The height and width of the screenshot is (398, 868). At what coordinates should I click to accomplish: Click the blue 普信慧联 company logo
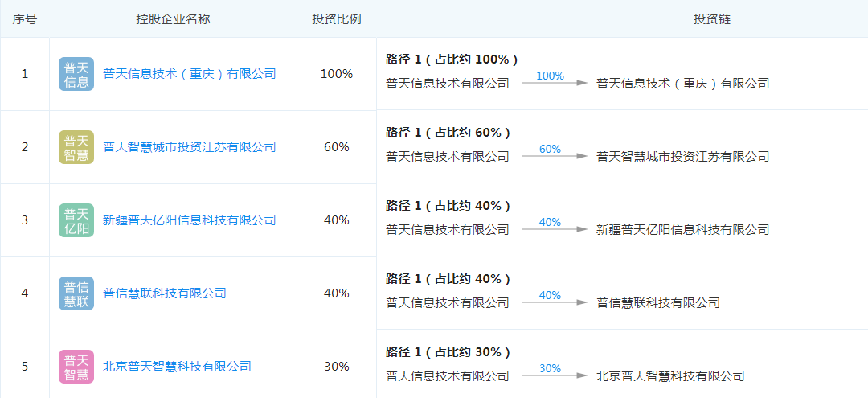[x=76, y=293]
